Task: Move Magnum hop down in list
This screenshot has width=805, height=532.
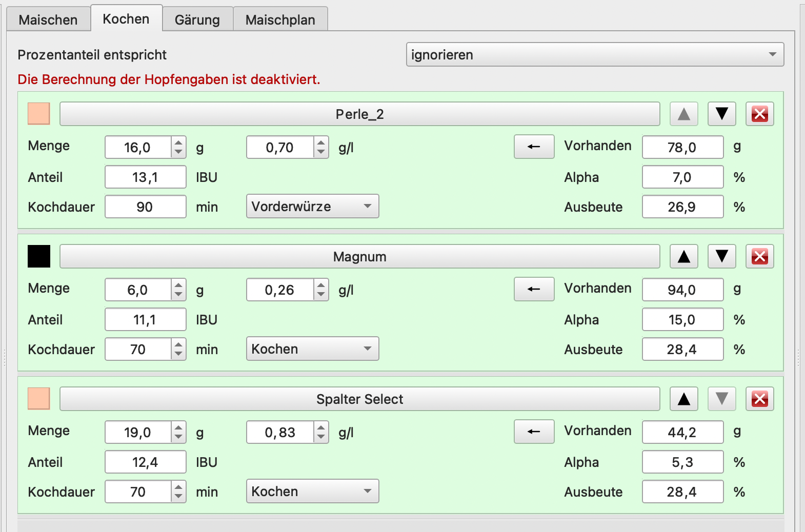Action: [x=721, y=256]
